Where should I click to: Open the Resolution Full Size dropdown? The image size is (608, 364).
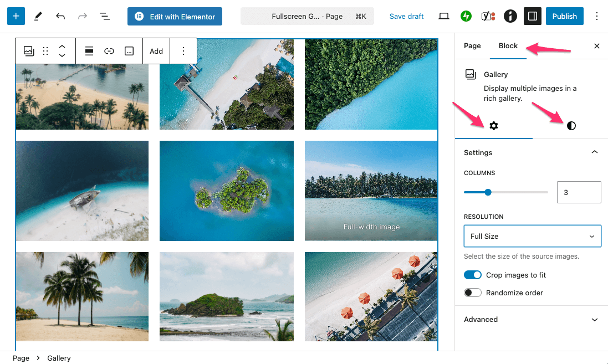click(532, 236)
